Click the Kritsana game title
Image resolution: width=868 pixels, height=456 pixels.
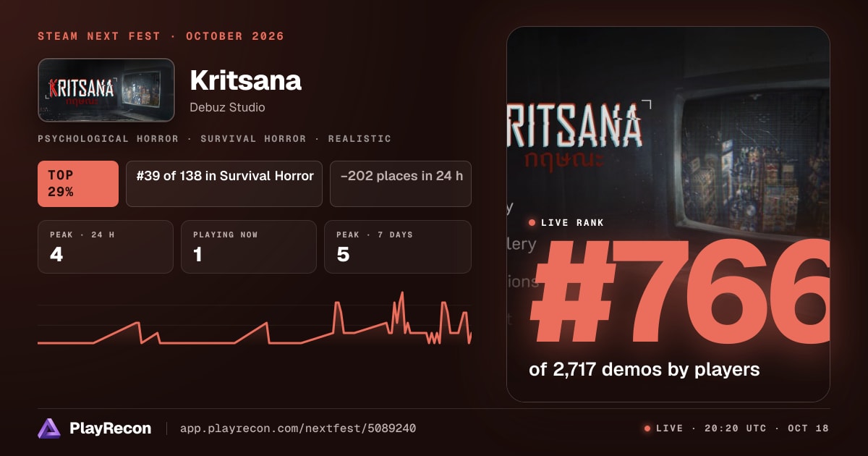(245, 80)
